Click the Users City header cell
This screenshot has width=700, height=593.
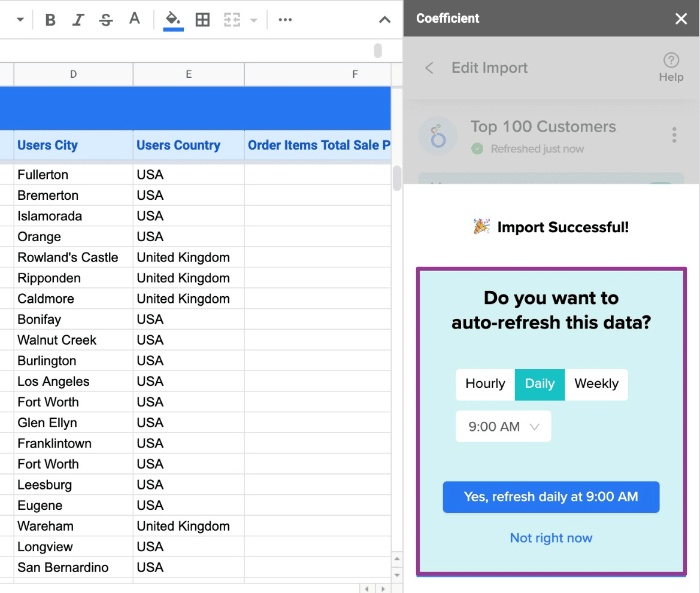coord(73,145)
